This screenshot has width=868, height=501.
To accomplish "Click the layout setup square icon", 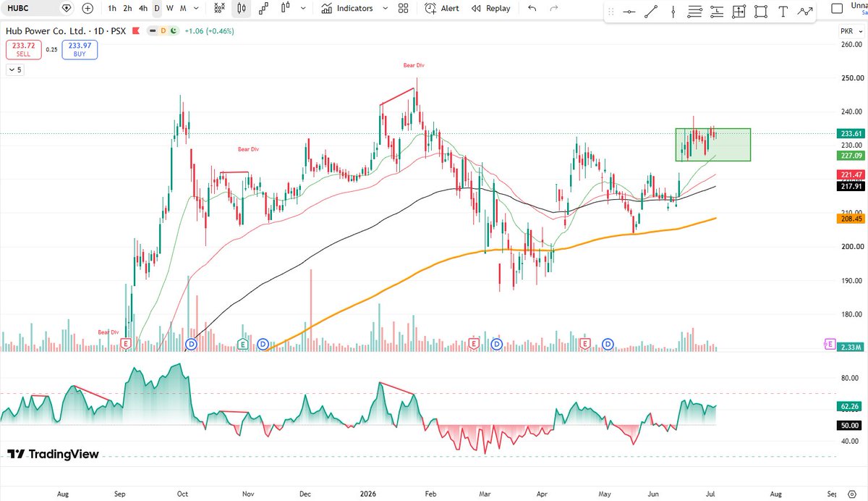I will [x=837, y=9].
